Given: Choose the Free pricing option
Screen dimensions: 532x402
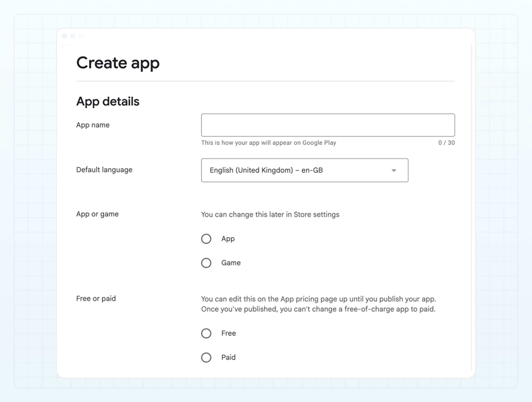Looking at the screenshot, I should pos(206,333).
